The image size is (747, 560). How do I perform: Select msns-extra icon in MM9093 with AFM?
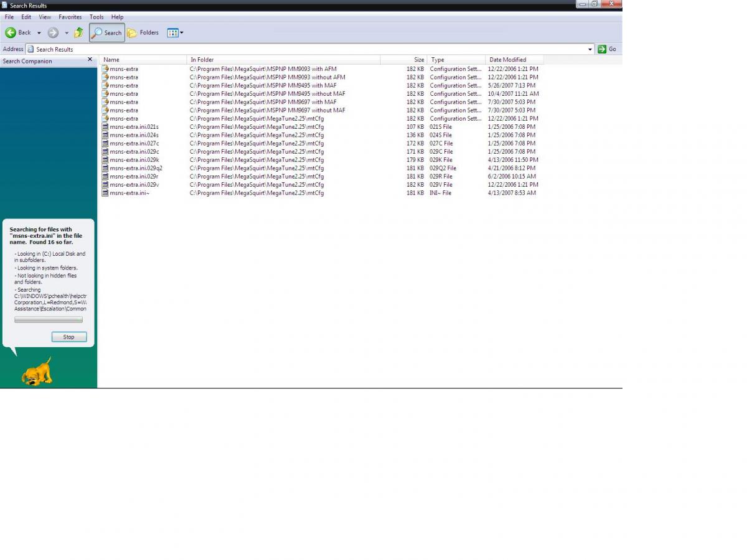point(105,68)
